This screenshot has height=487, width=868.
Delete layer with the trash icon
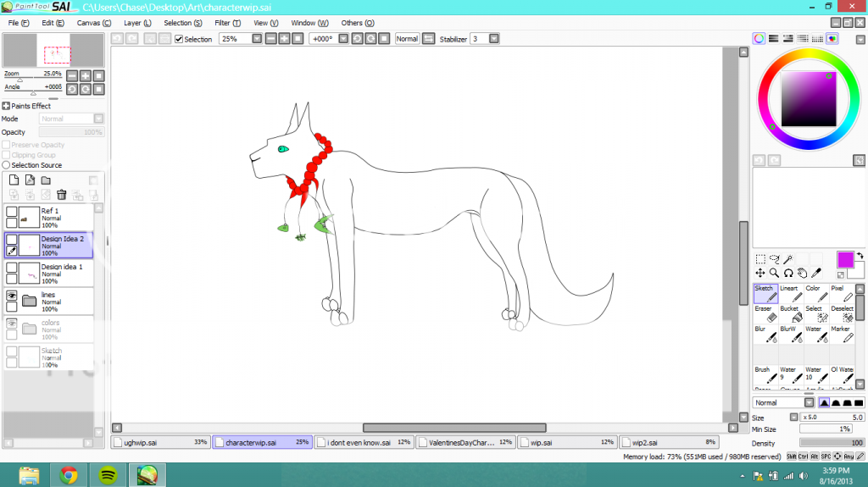tap(62, 195)
